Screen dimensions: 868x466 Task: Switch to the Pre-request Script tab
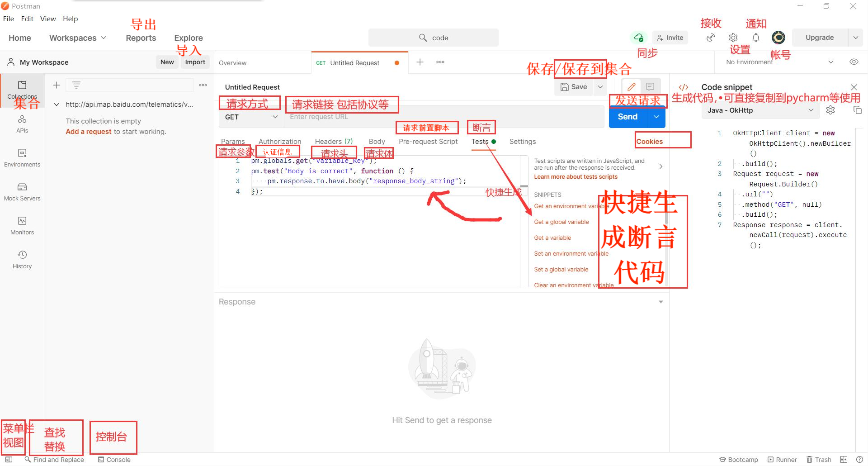(428, 141)
